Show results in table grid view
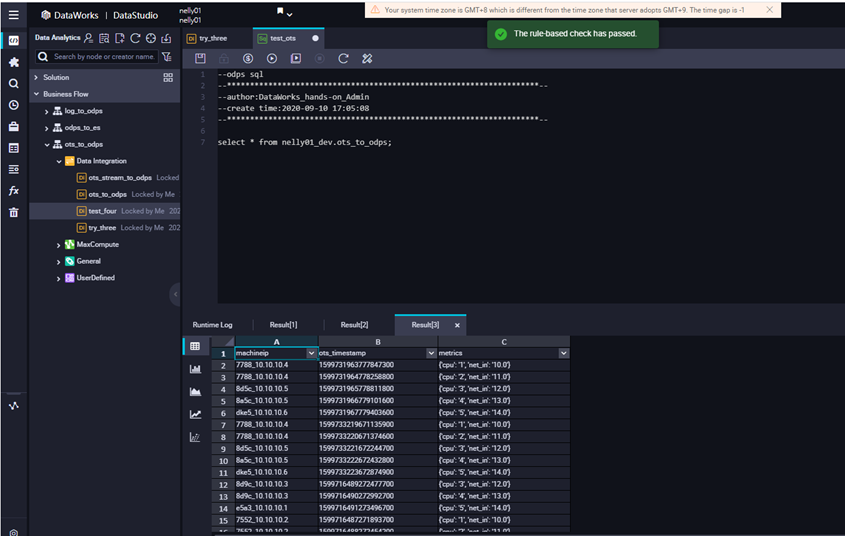 click(195, 346)
